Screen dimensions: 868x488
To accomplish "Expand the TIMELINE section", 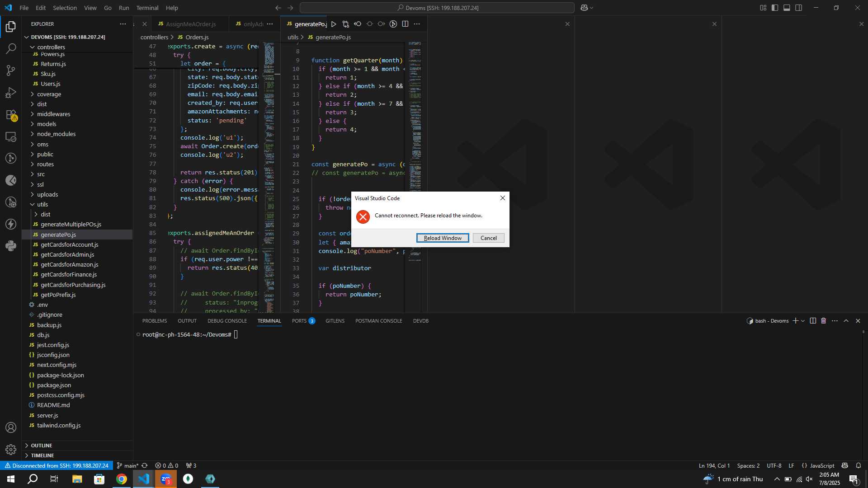I will [77, 455].
